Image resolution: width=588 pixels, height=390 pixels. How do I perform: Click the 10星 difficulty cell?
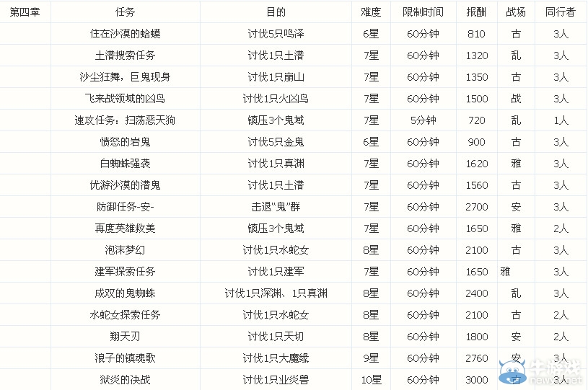tap(371, 379)
